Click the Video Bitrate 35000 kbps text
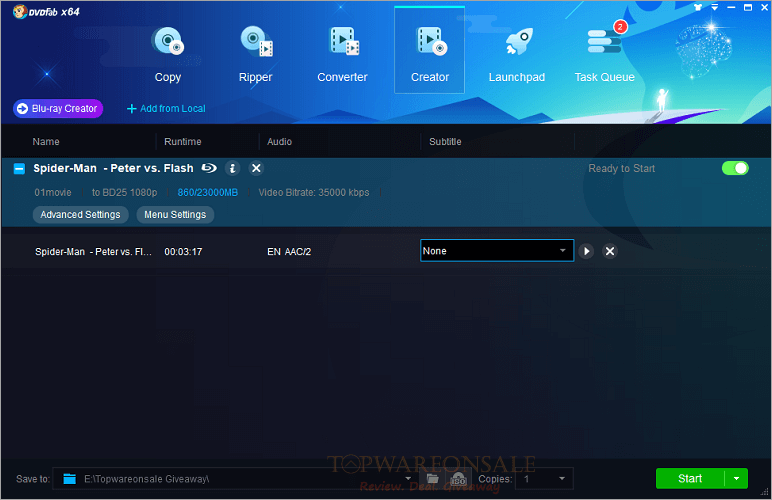Image resolution: width=772 pixels, height=500 pixels. [314, 192]
